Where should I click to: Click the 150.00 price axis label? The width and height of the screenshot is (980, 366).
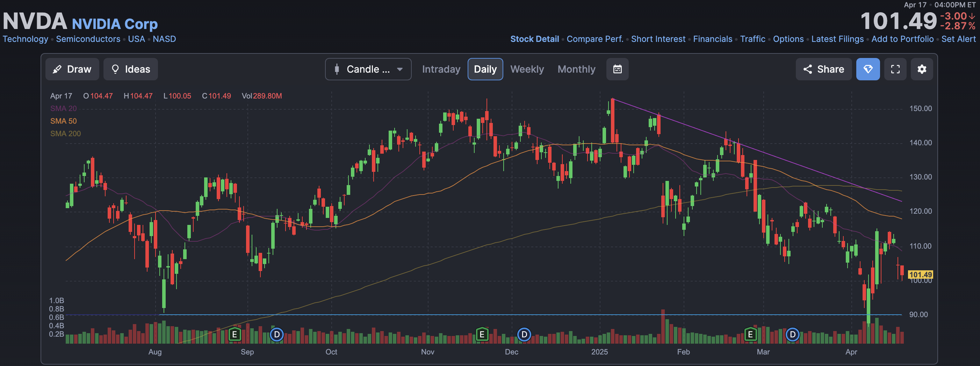(920, 108)
